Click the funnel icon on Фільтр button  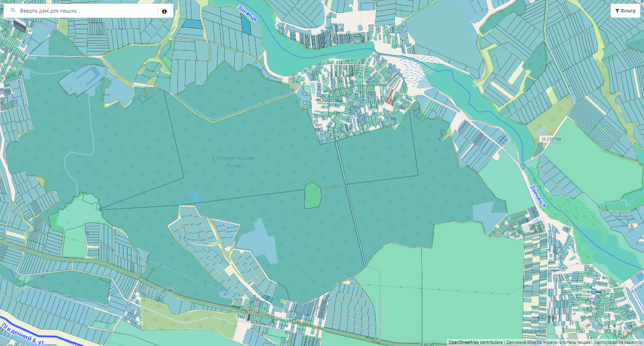coord(617,11)
